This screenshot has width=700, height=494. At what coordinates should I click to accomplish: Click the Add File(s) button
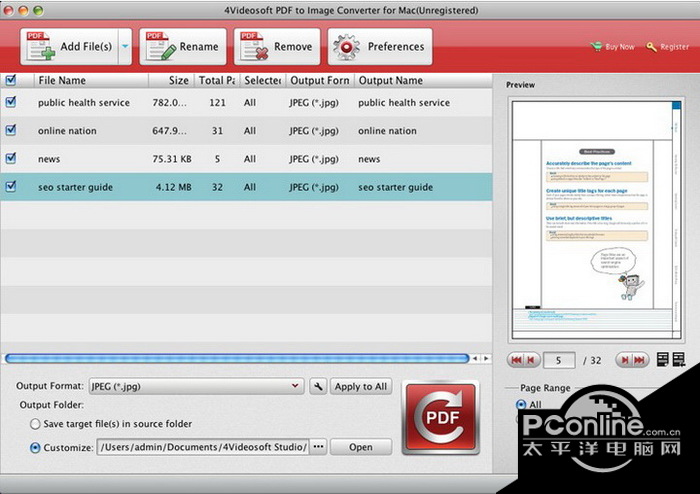pos(69,46)
